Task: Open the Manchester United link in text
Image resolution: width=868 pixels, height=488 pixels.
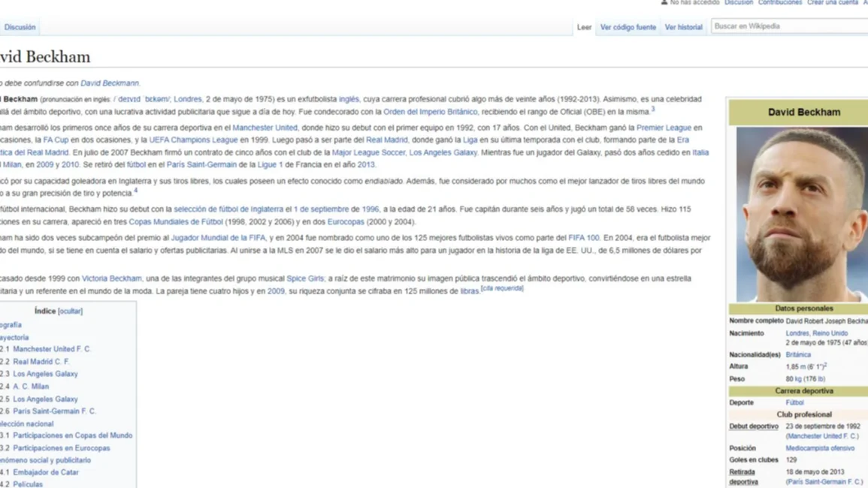Action: tap(265, 128)
